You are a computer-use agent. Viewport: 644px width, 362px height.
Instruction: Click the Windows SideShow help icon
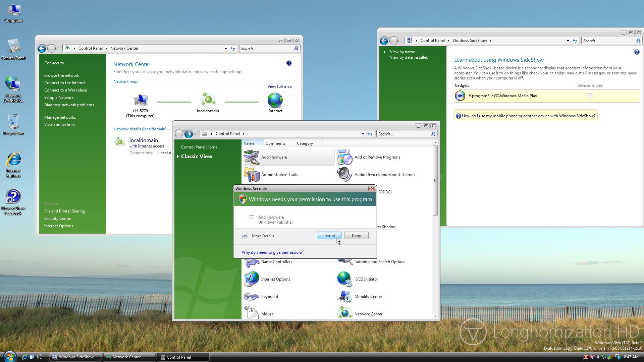pyautogui.click(x=637, y=52)
